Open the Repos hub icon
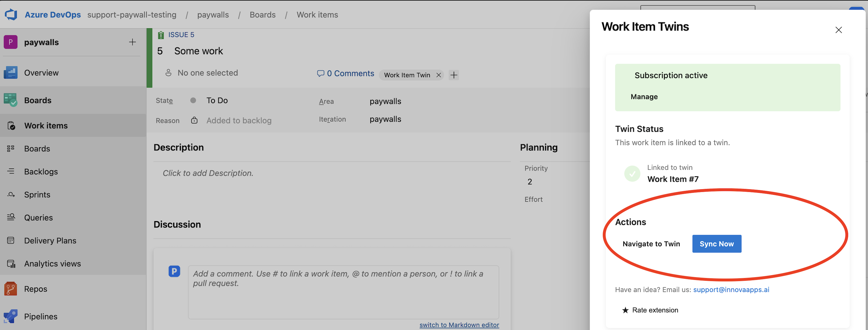 (x=10, y=289)
